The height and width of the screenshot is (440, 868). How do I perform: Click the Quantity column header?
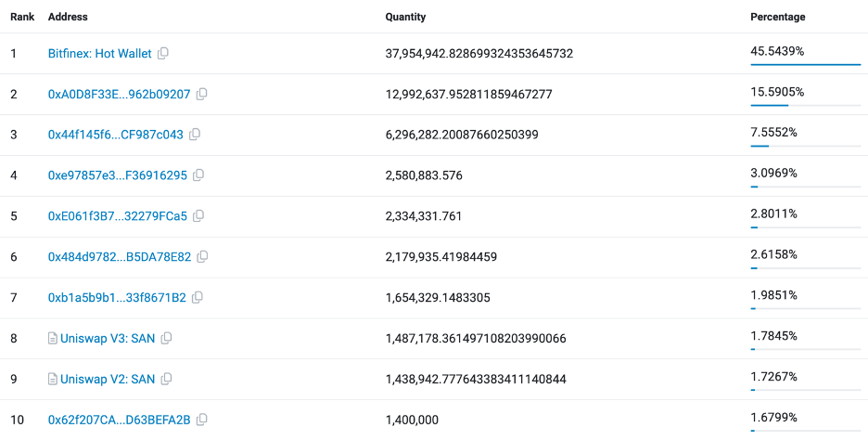pos(405,18)
